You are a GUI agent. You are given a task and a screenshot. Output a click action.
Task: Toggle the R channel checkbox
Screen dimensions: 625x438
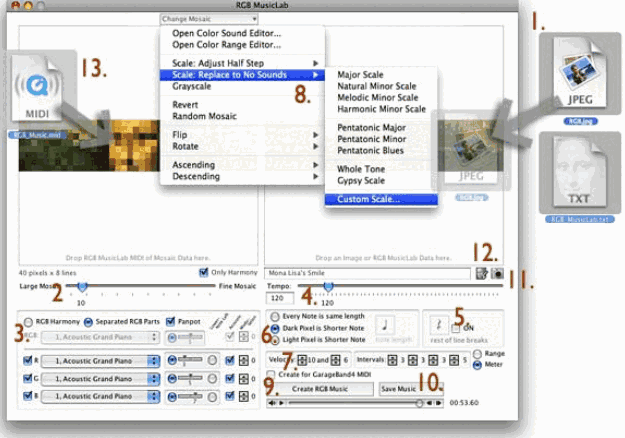point(28,361)
